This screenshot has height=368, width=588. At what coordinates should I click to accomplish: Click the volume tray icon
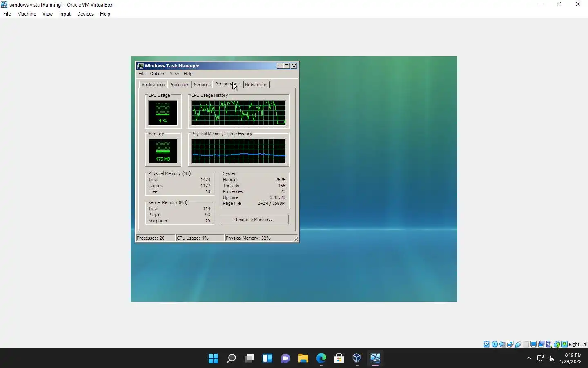pos(551,359)
